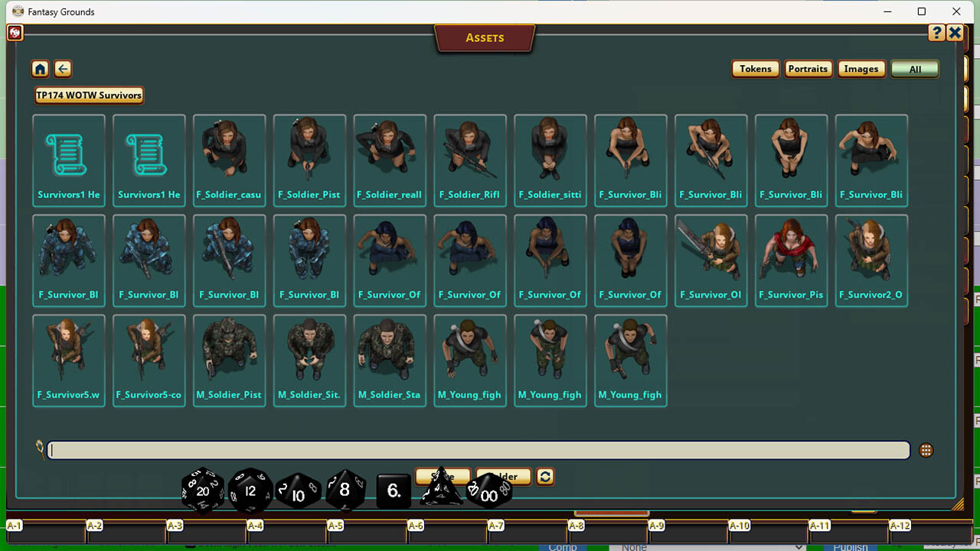Click the d10 die
This screenshot has width=980, height=551.
(298, 492)
